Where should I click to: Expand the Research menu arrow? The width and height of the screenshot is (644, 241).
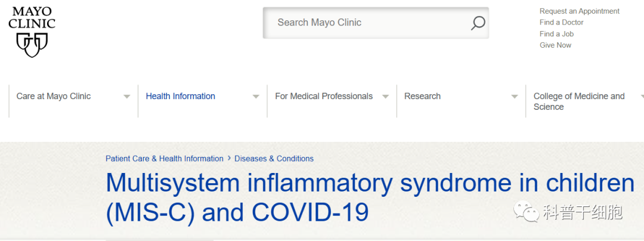click(514, 97)
